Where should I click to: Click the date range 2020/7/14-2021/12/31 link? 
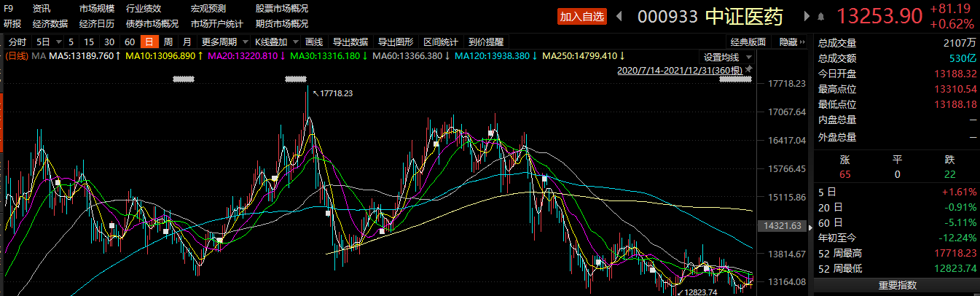pos(680,71)
